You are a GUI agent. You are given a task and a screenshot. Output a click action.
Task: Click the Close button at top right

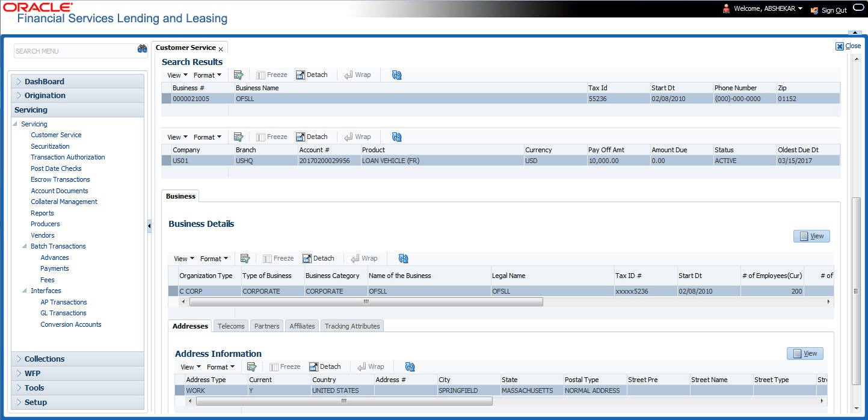(848, 46)
